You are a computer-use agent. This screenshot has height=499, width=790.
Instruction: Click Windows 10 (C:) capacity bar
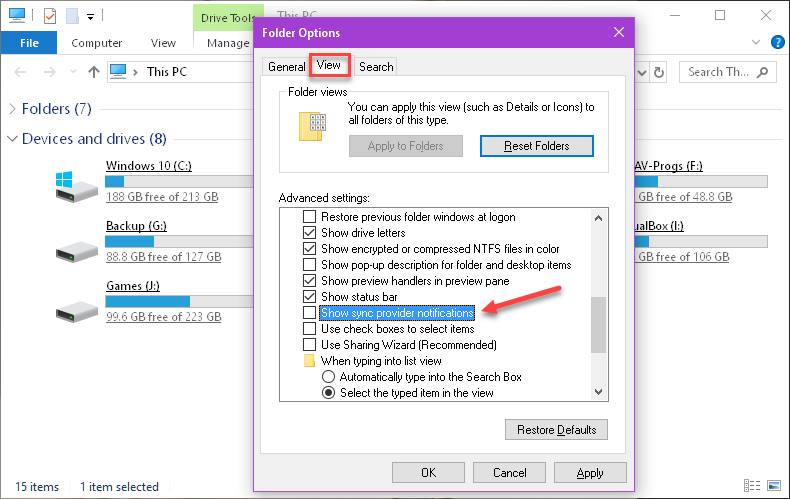(179, 181)
